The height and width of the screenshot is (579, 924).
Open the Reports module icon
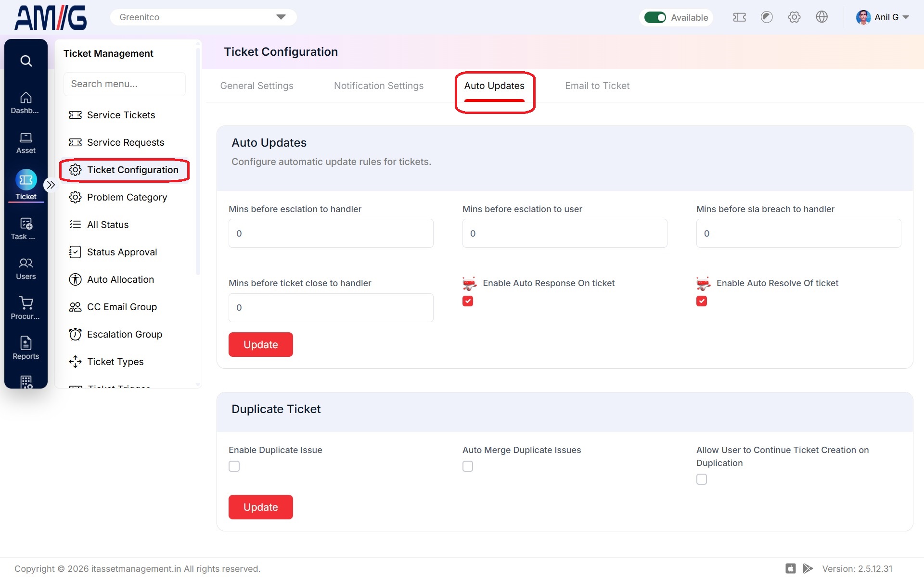coord(26,348)
